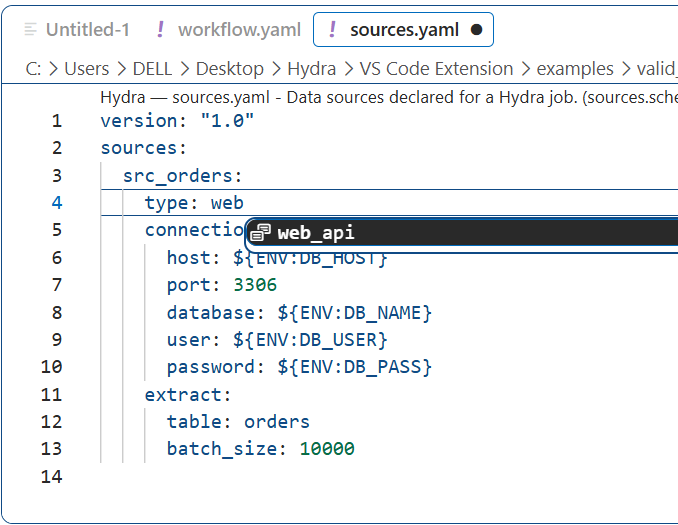Click line number 14 in the gutter
The height and width of the screenshot is (525, 678).
coord(51,477)
